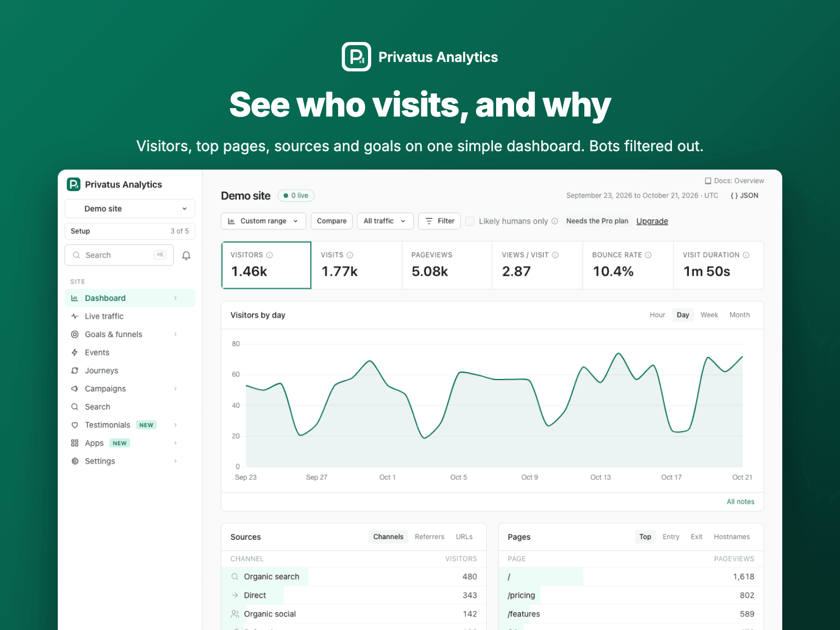The image size is (840, 630).
Task: Click the Direct channel arrow icon
Action: click(235, 595)
